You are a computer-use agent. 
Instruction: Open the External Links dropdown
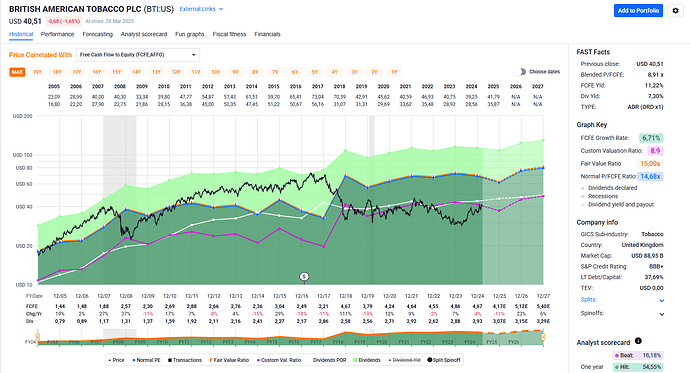pos(201,9)
